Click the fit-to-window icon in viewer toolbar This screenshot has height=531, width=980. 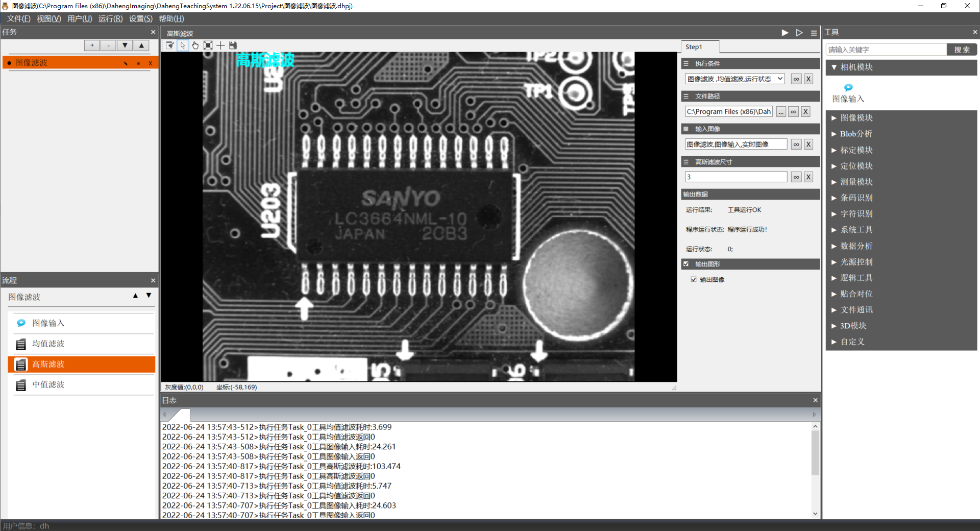[x=208, y=45]
